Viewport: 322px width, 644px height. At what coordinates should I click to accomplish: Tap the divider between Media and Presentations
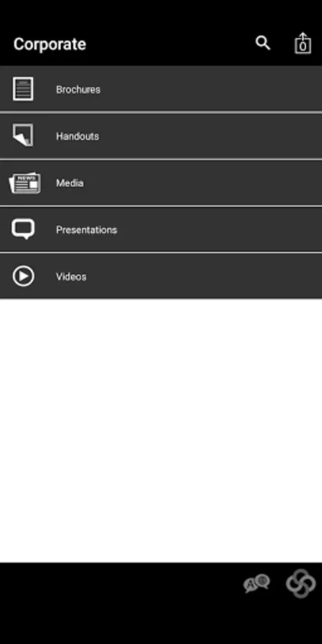[161, 206]
